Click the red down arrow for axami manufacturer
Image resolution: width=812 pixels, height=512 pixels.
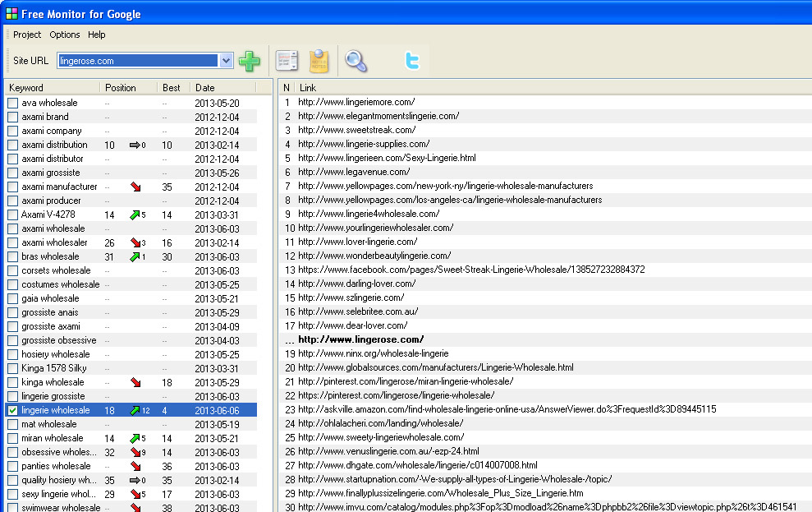pyautogui.click(x=135, y=187)
